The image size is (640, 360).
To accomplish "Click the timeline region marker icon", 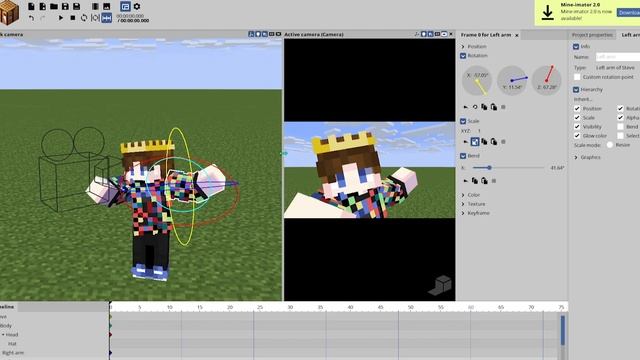I will coord(95,18).
